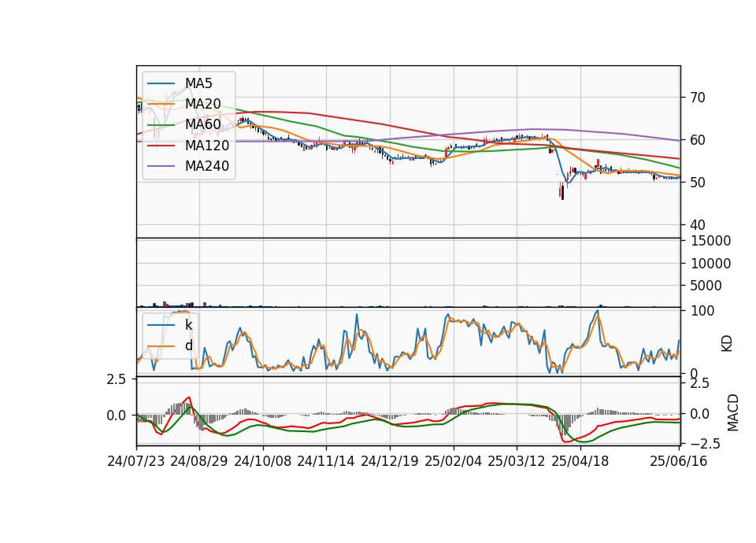Click the MA120 legend label
Screen dimensions: 756x543
tap(207, 145)
